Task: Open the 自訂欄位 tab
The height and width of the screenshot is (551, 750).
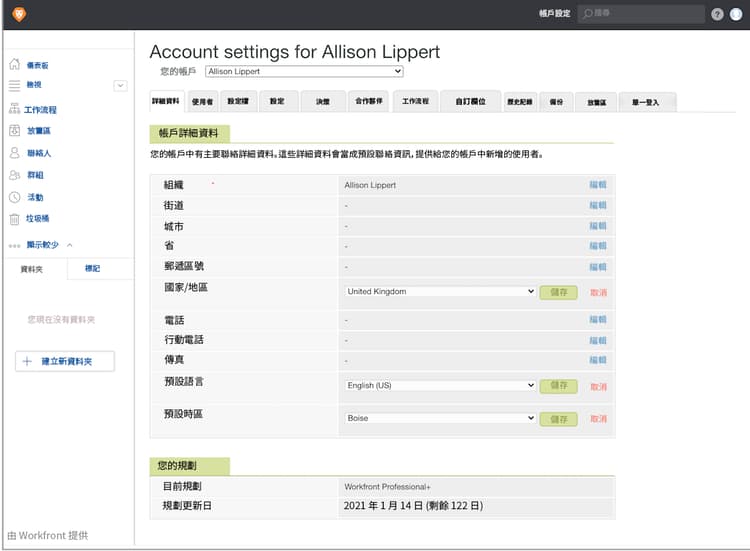Action: (x=471, y=101)
